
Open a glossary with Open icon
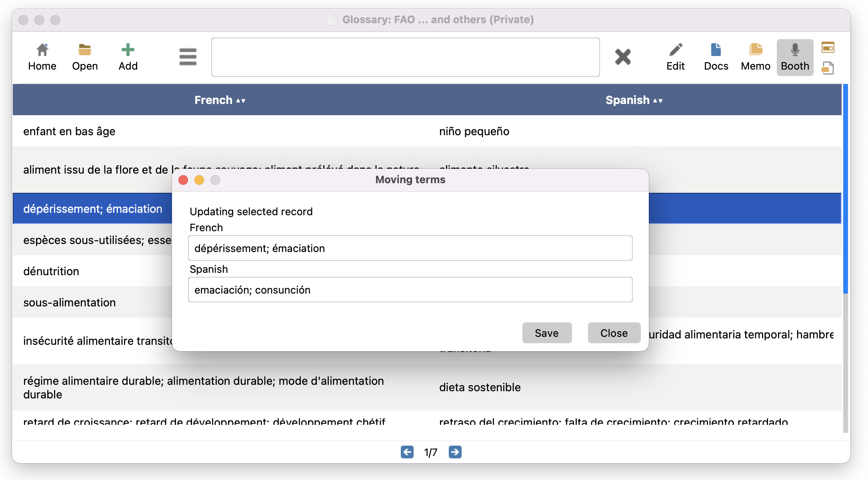pyautogui.click(x=85, y=57)
